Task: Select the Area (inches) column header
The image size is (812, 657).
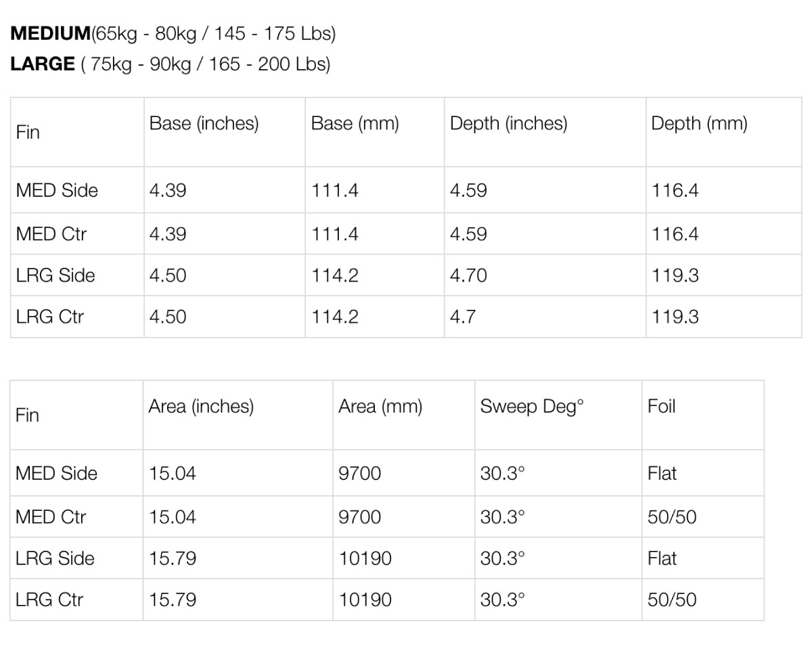Action: (202, 406)
